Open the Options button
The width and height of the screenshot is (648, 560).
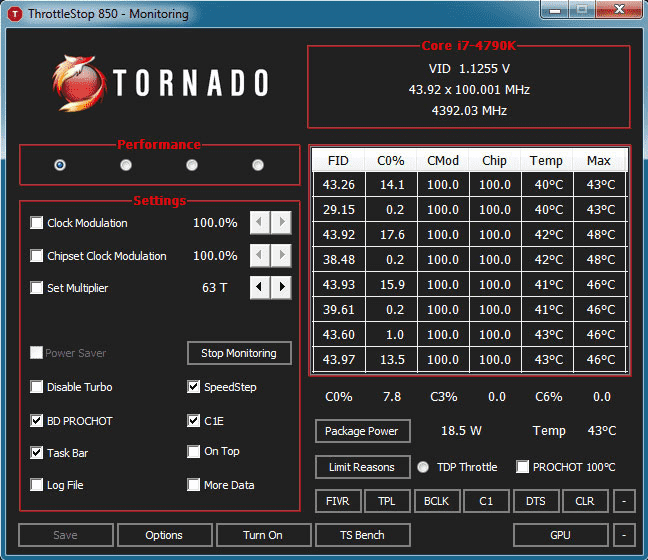point(164,535)
